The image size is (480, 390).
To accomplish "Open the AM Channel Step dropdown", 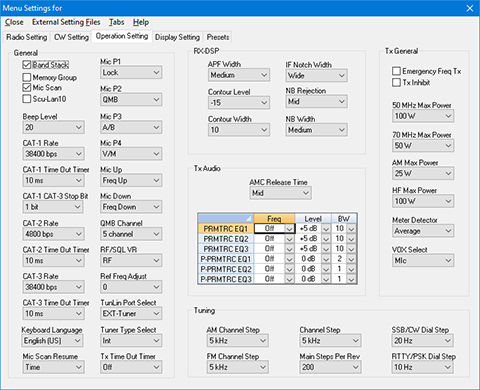I will (238, 341).
